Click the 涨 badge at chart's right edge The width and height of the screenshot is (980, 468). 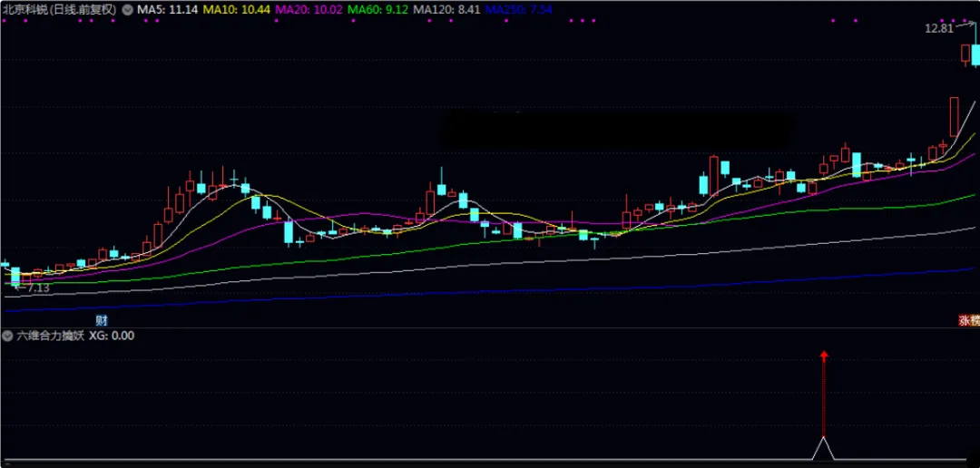965,321
